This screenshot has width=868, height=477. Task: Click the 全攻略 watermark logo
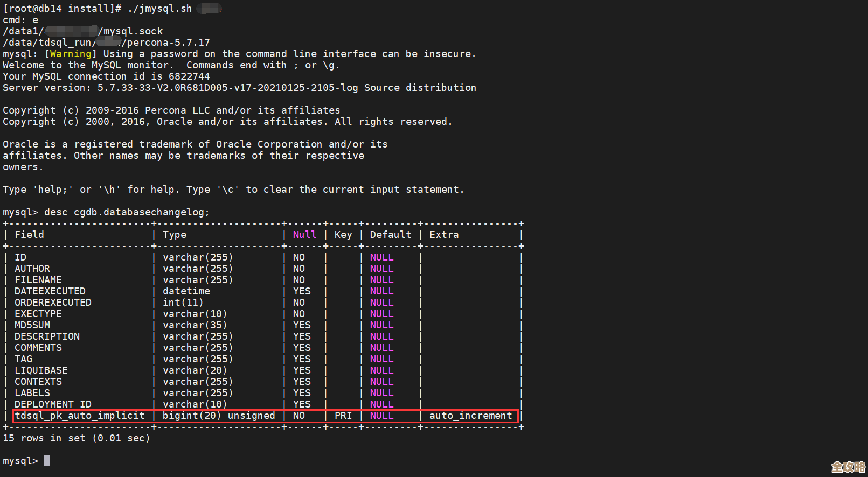point(848,467)
